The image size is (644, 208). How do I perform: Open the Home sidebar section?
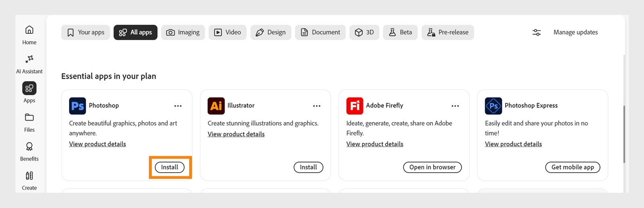point(29,35)
